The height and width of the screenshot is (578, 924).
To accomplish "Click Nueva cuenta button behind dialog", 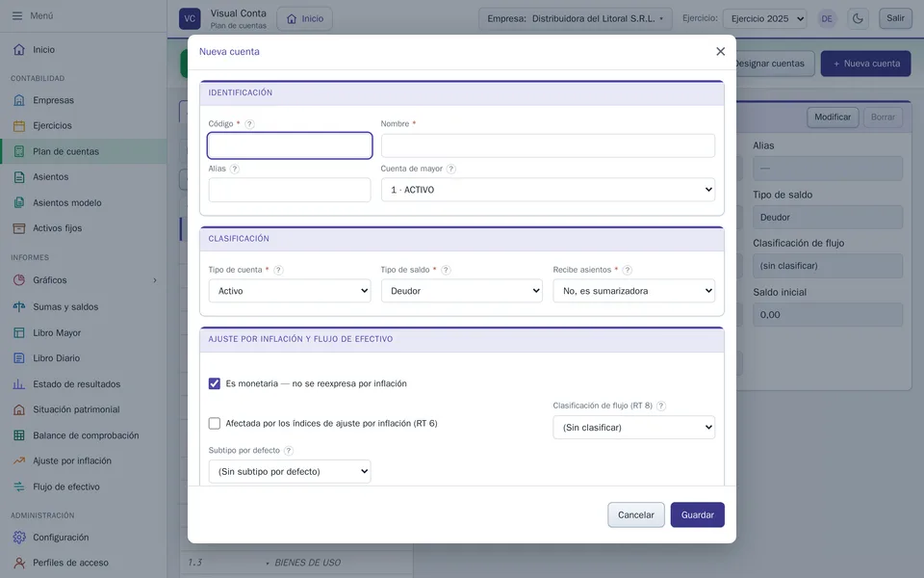I will [x=865, y=64].
